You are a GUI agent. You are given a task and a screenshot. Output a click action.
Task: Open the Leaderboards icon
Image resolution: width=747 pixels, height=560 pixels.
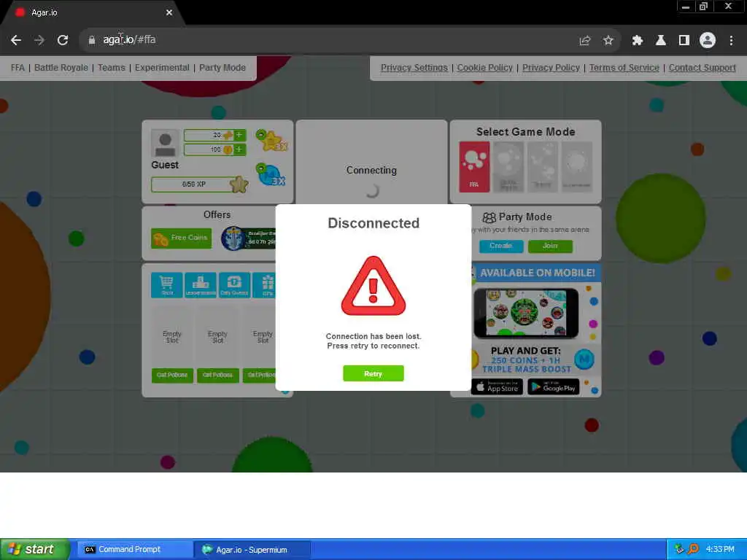(201, 285)
